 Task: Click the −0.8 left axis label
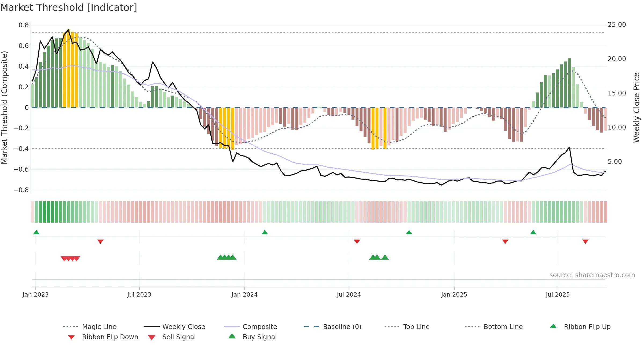(x=21, y=190)
